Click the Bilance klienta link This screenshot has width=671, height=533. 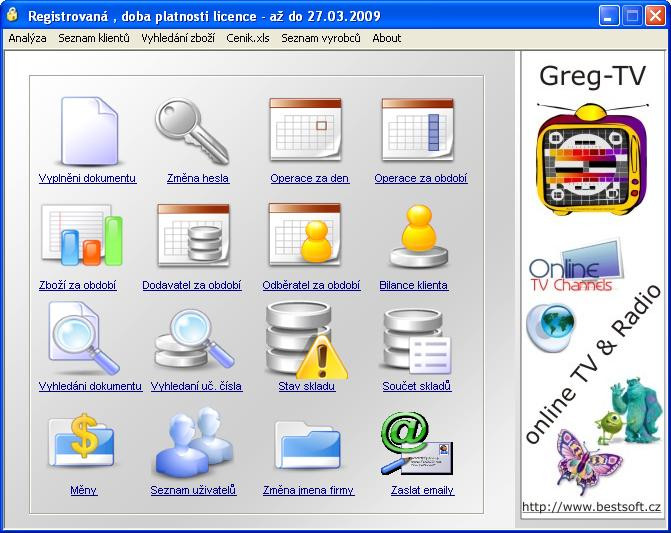pos(413,285)
